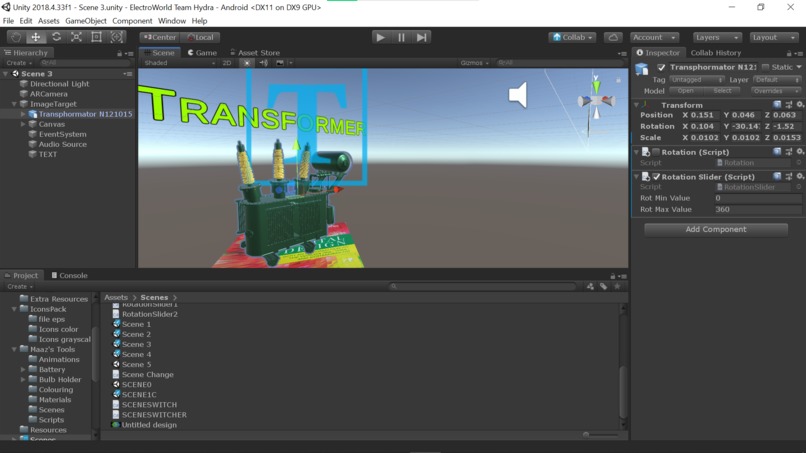Toggle pivot Center mode button
The image size is (806, 453).
tap(160, 38)
